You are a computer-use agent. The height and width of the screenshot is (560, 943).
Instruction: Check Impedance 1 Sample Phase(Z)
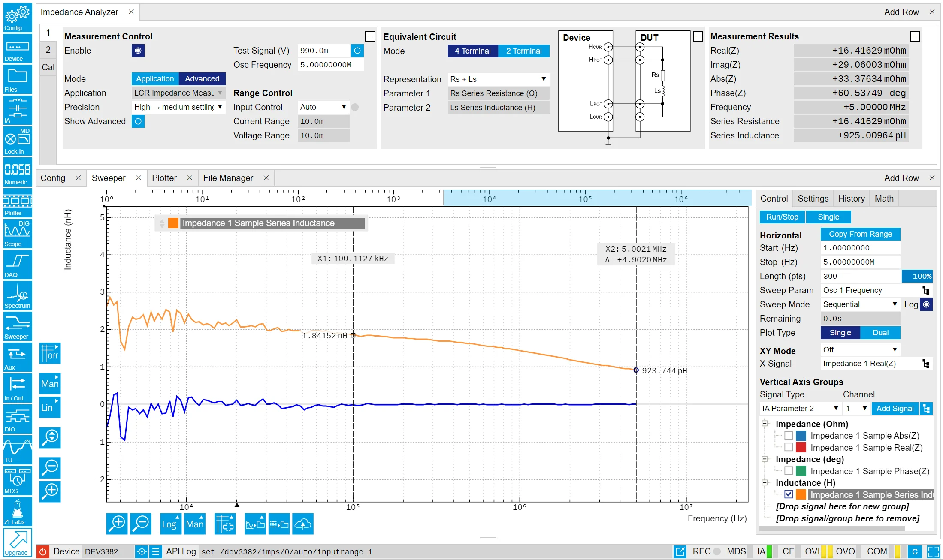(789, 471)
